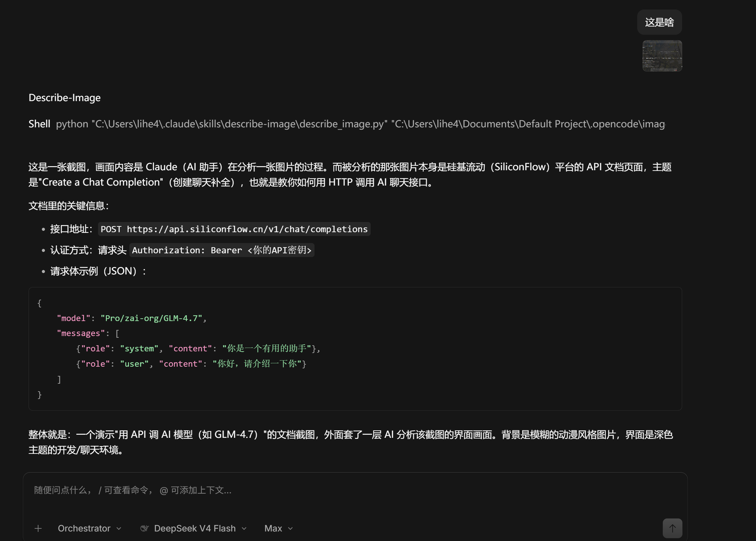Expand the Describe-Image tool call header

pyautogui.click(x=65, y=98)
